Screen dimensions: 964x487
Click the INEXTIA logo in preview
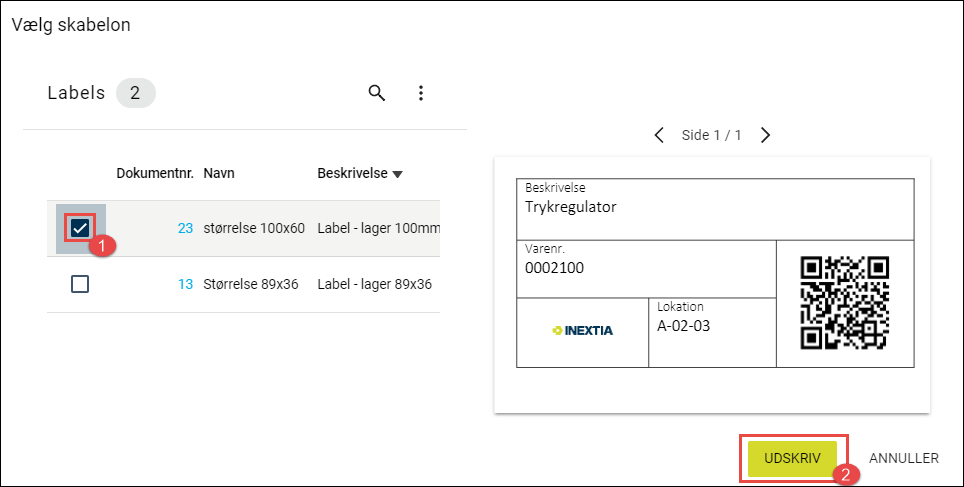582,331
